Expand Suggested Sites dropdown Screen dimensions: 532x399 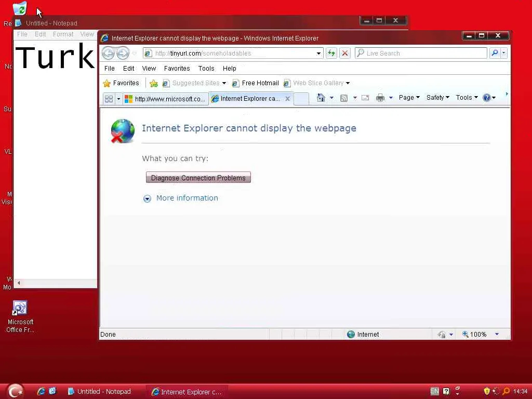(224, 83)
